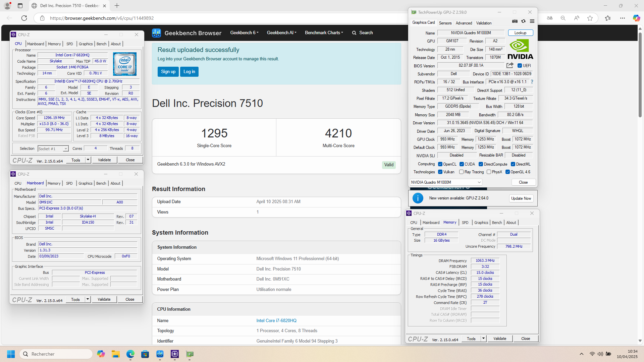The image size is (644, 362).
Task: Click the Lookup button in GPU-Z
Action: click(520, 33)
